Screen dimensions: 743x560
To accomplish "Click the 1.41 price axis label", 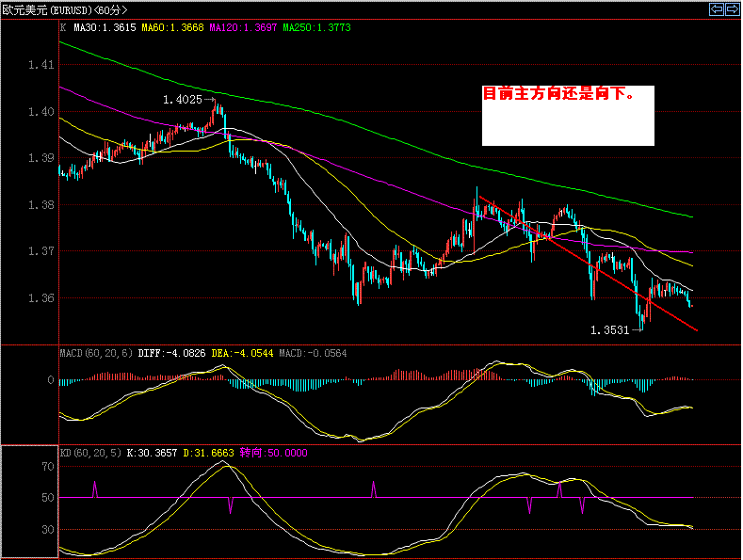I will coord(41,65).
